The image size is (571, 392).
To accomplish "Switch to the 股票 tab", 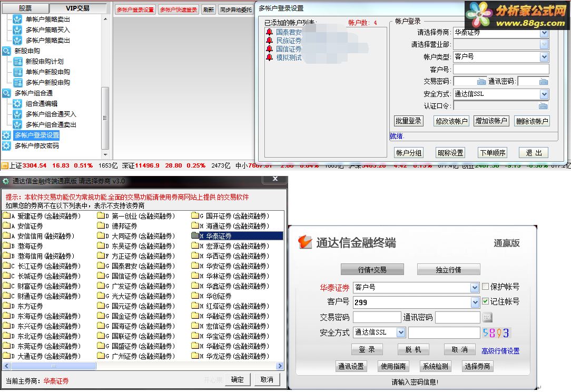I will coord(25,8).
